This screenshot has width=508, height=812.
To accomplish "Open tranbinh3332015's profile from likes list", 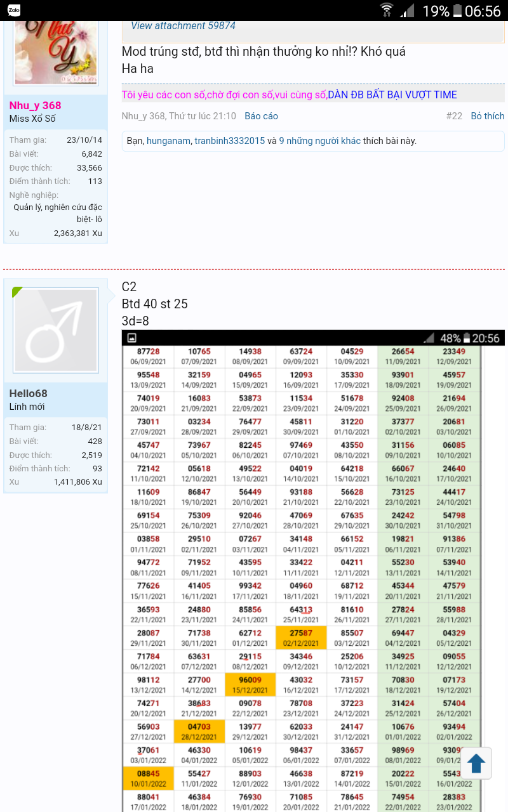I will tap(229, 141).
